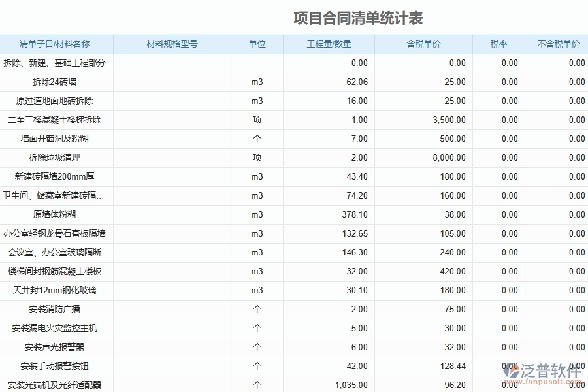Select the 拆除垃圾清理 row
This screenshot has height=392, width=588.
[x=57, y=158]
